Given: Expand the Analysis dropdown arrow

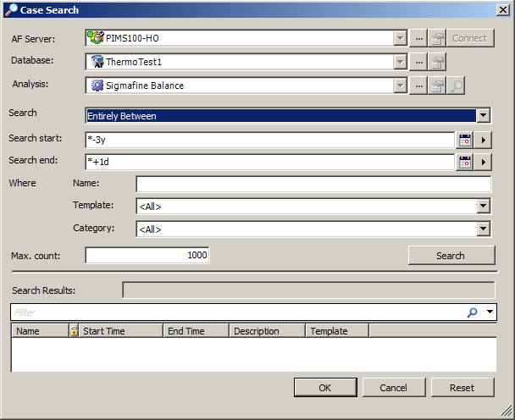Looking at the screenshot, I should pyautogui.click(x=400, y=86).
